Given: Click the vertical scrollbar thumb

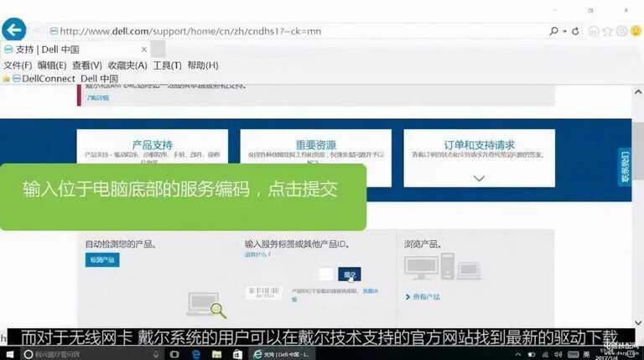Looking at the screenshot, I should click(x=638, y=150).
